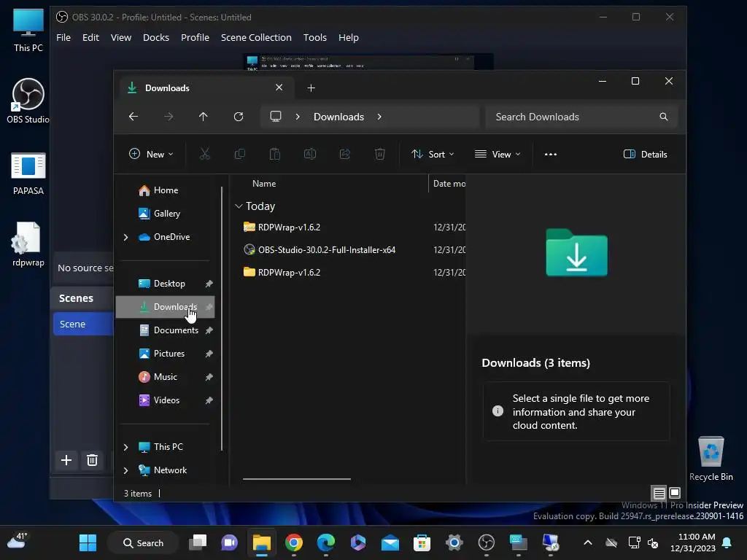This screenshot has height=560, width=747.
Task: Show hidden system tray icons
Action: (x=588, y=542)
